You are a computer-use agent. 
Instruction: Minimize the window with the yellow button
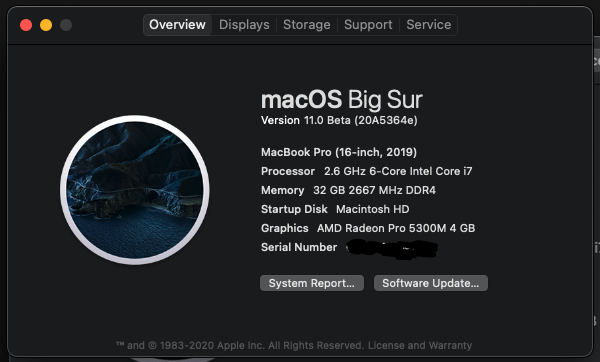[x=46, y=25]
